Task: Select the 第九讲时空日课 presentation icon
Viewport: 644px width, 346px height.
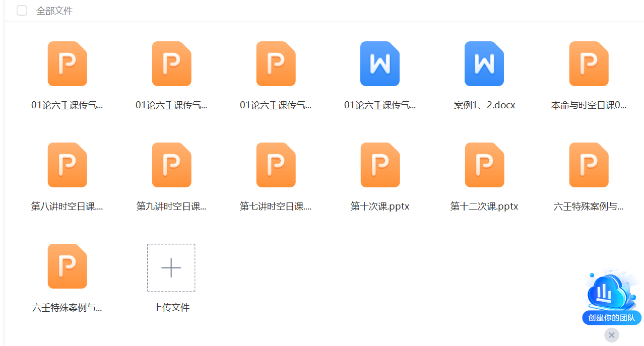Action: pos(171,165)
